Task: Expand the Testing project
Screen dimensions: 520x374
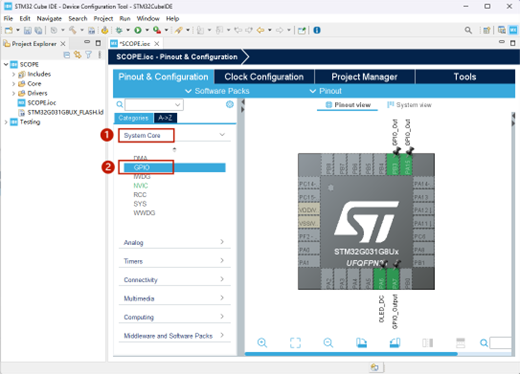Action: pyautogui.click(x=6, y=122)
